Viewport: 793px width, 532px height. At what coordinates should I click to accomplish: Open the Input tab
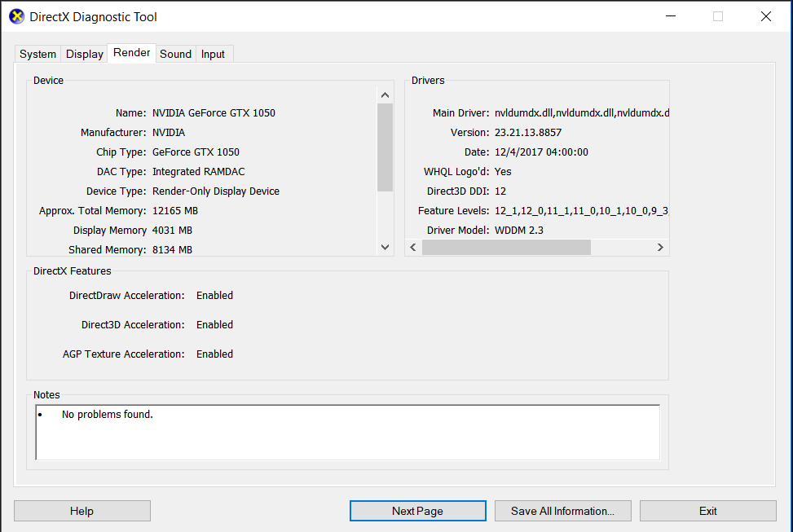pyautogui.click(x=213, y=54)
